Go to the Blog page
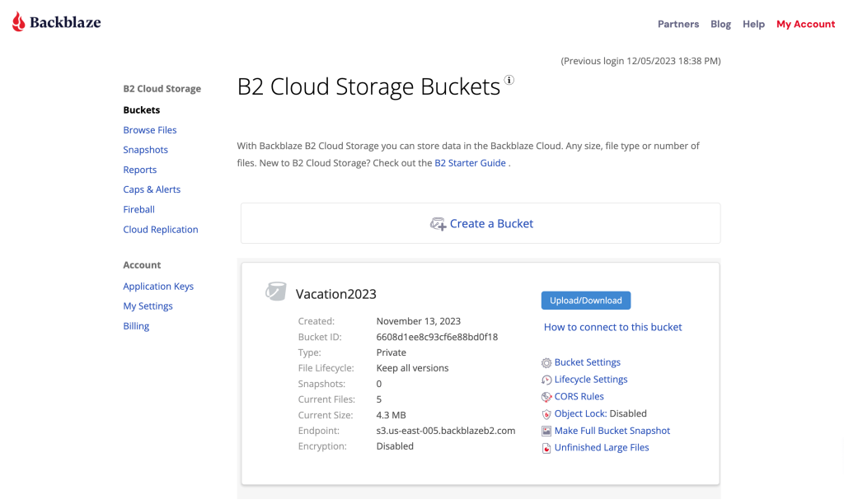The height and width of the screenshot is (504, 844). coord(720,24)
